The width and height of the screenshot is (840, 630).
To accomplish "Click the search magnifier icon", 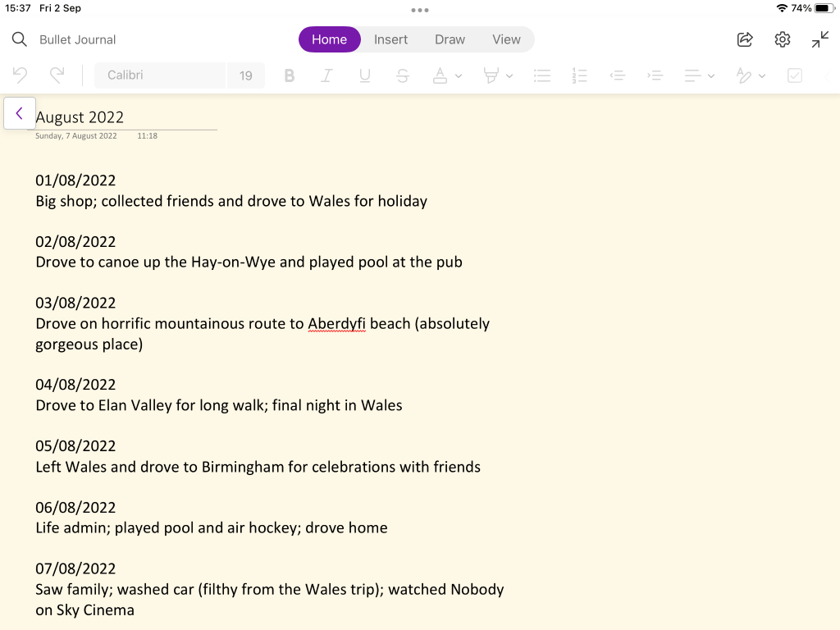I will coord(20,39).
